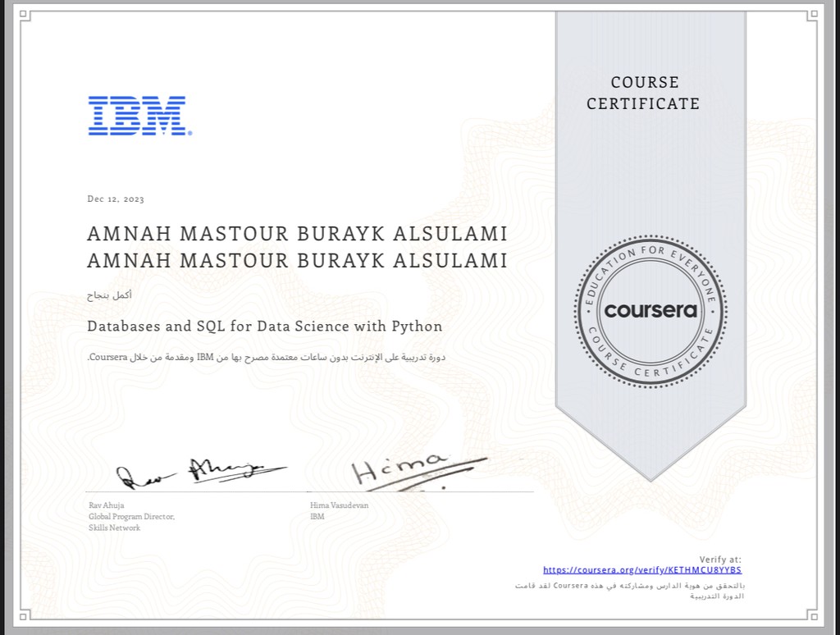Select "Databases and SQL for Data Science with Python"

(265, 327)
